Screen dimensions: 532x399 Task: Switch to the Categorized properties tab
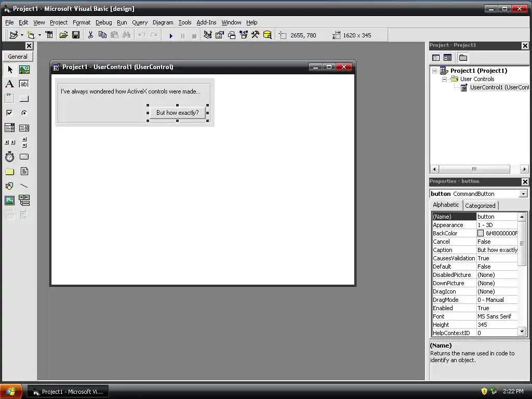480,206
